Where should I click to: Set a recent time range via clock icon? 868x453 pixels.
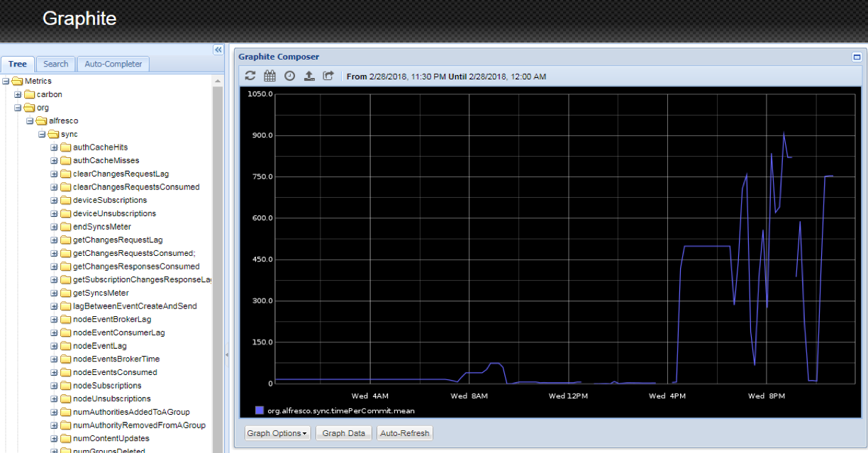click(289, 76)
